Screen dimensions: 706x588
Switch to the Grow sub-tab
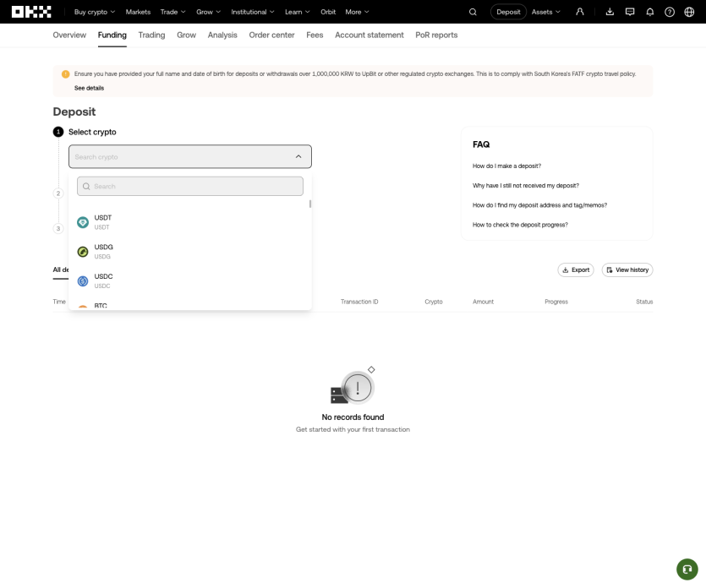click(x=186, y=35)
